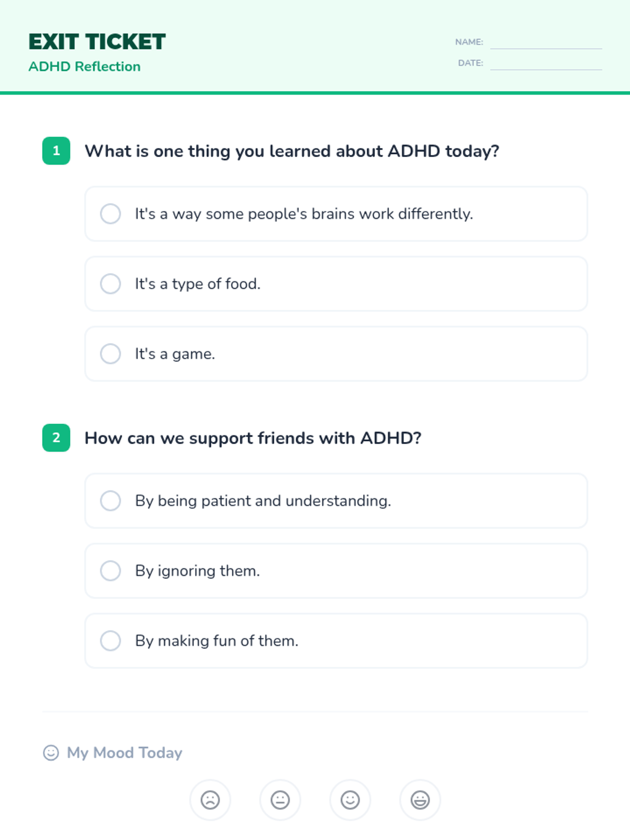Click the smiley icon beside My Mood Today

tap(51, 753)
